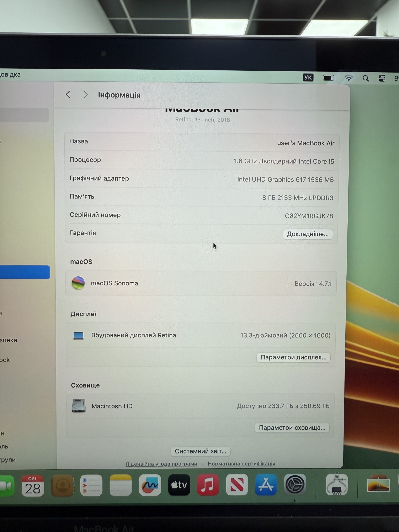Select the highlighted blue sidebar item
The height and width of the screenshot is (532, 399).
[25, 272]
